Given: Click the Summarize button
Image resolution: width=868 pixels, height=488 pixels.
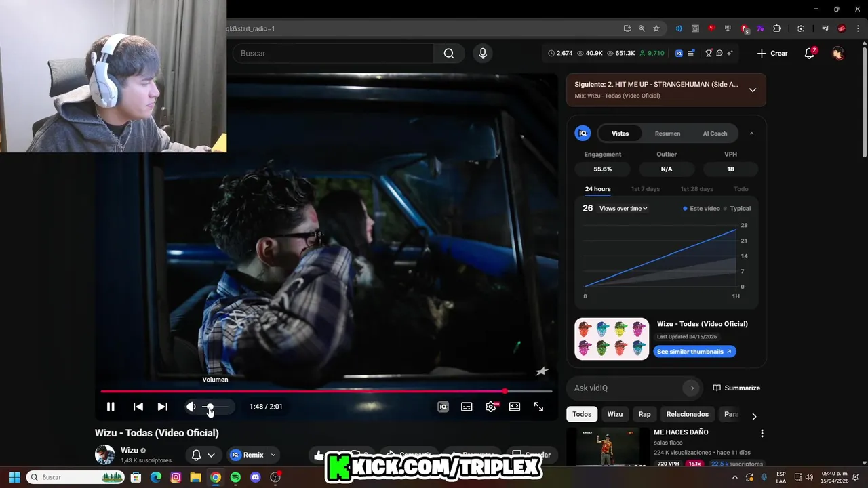Looking at the screenshot, I should pyautogui.click(x=736, y=388).
